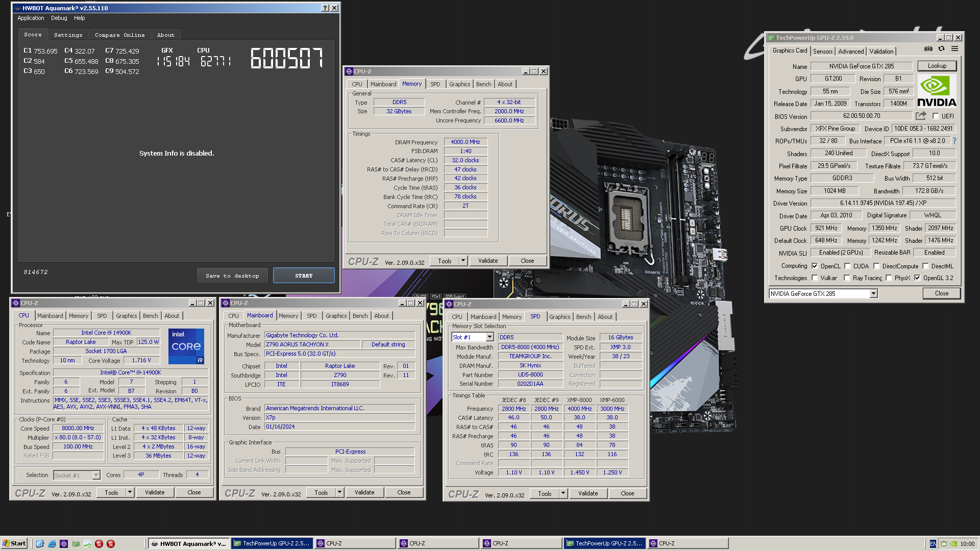This screenshot has width=980, height=551.
Task: Click Tools button in CPU-Z CPU window
Action: pos(111,492)
